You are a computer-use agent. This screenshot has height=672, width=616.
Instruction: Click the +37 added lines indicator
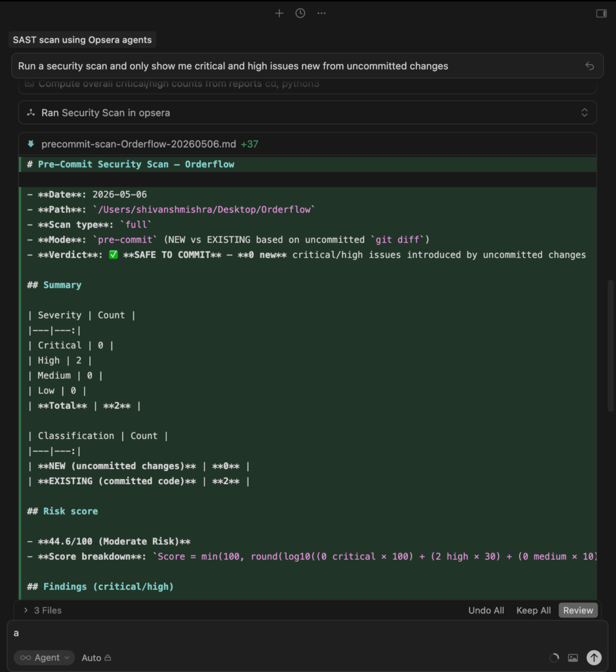click(x=249, y=144)
